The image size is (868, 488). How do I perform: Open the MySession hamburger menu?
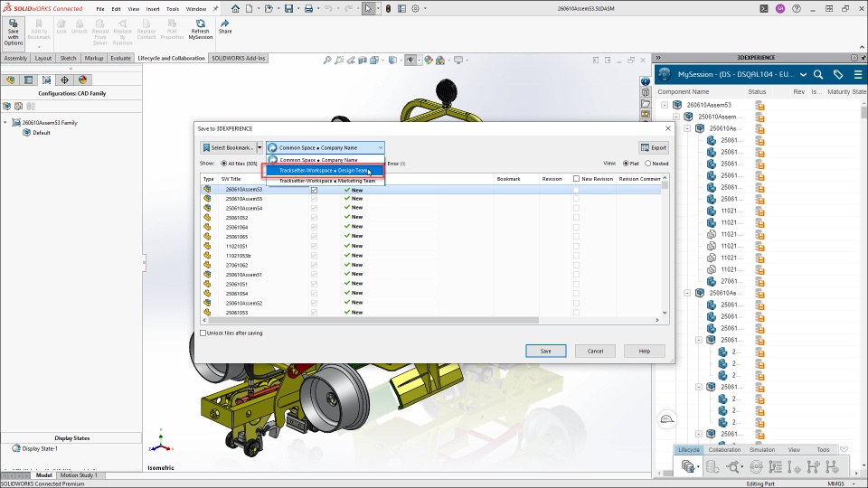tap(858, 74)
